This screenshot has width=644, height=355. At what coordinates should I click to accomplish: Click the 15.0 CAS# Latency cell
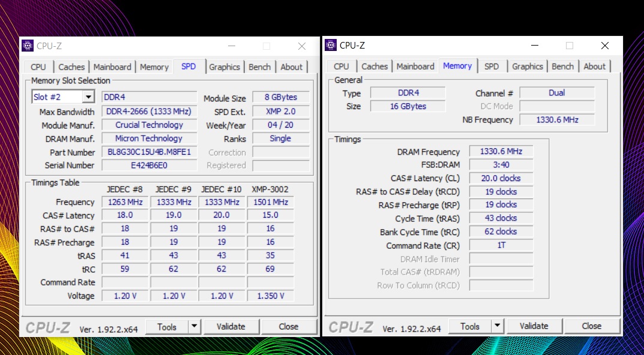270,215
